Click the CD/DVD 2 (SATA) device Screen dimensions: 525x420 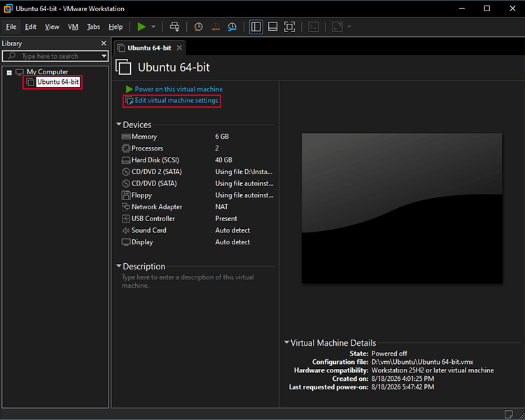tap(197, 171)
